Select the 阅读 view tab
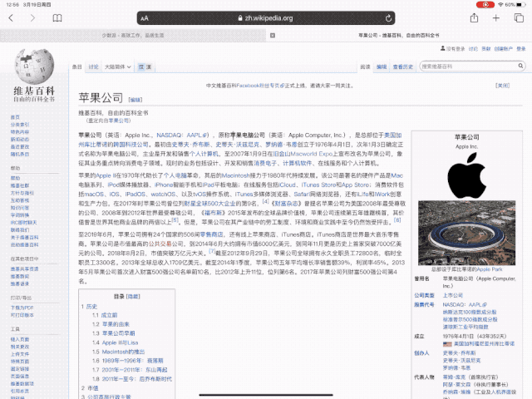The image size is (532, 399). 365,66
